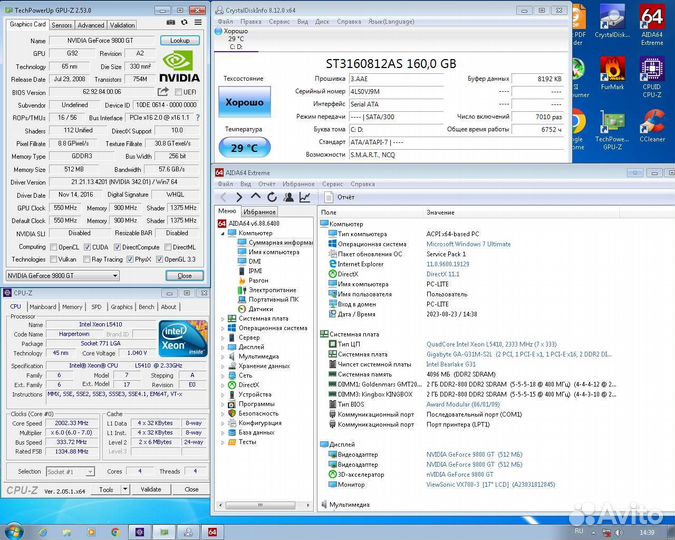This screenshot has width=675, height=540.
Task: Expand the Системная плата tree node
Action: click(223, 319)
